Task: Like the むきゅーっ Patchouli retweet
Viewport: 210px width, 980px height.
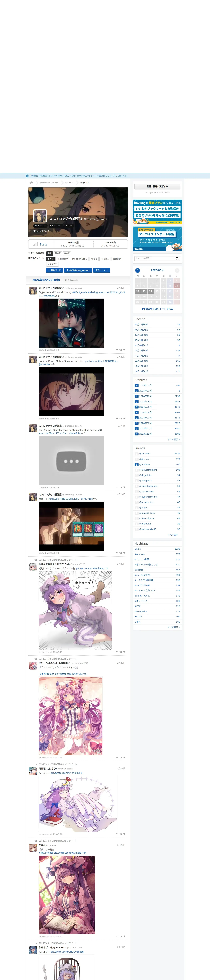Action: point(124,652)
